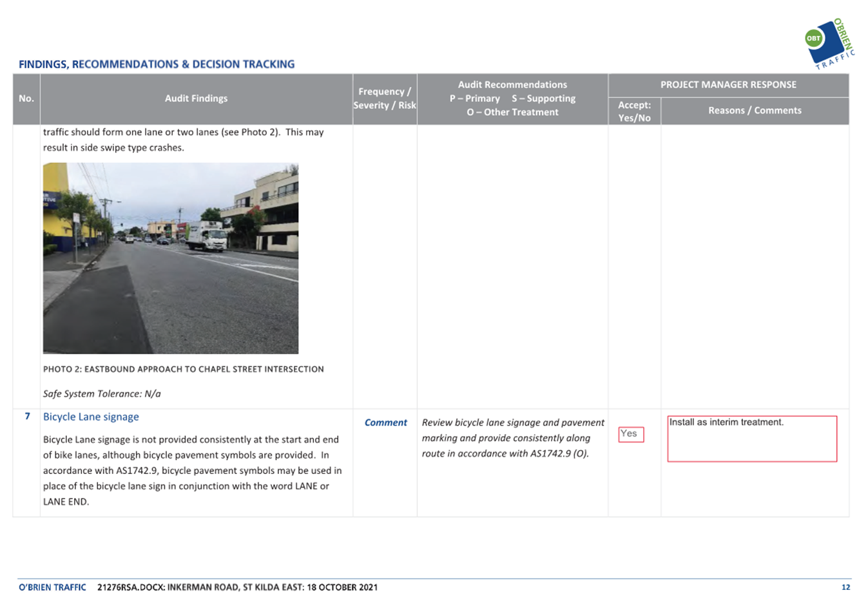Click the "No." column header

[x=26, y=99]
